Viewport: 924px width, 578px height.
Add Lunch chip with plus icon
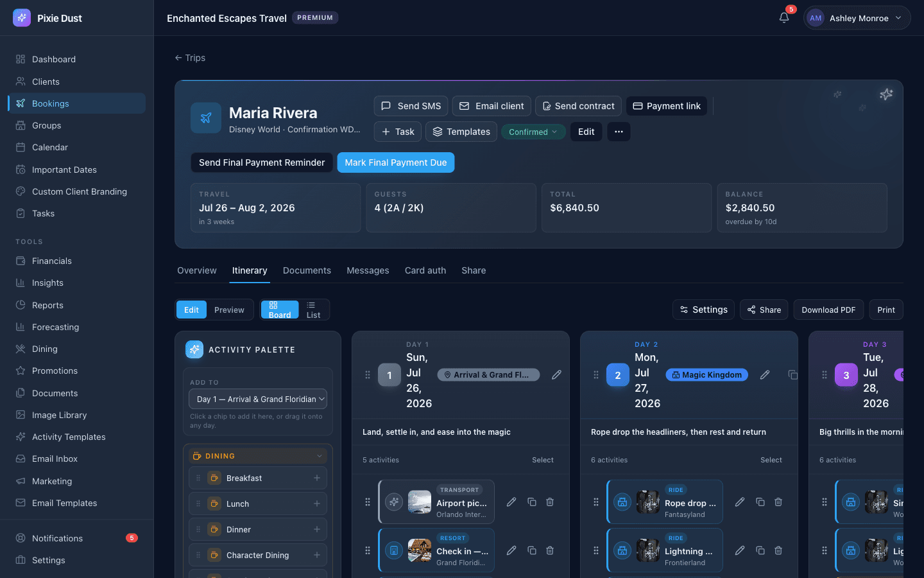[317, 504]
